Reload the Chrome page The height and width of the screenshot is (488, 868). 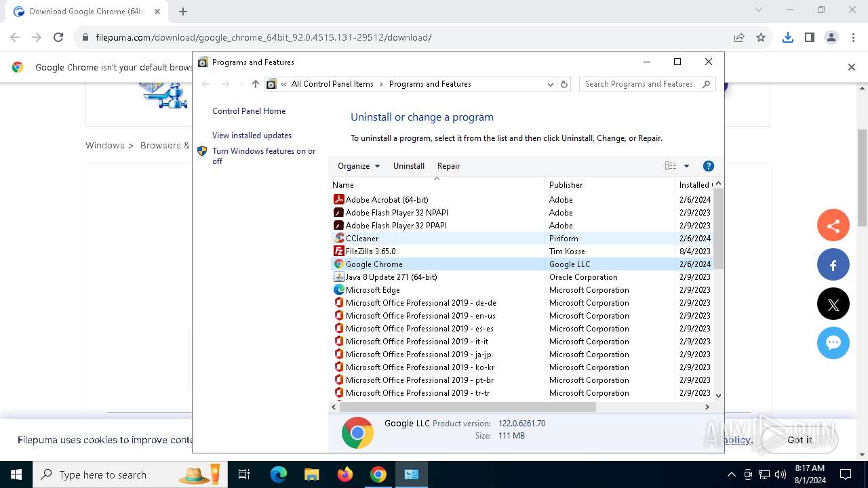(58, 37)
